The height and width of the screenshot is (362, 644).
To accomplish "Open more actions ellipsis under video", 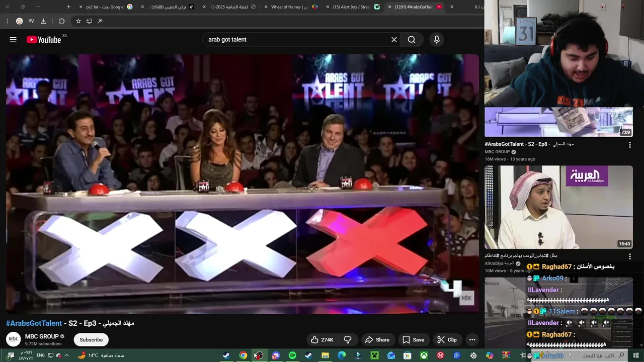I will 472,340.
